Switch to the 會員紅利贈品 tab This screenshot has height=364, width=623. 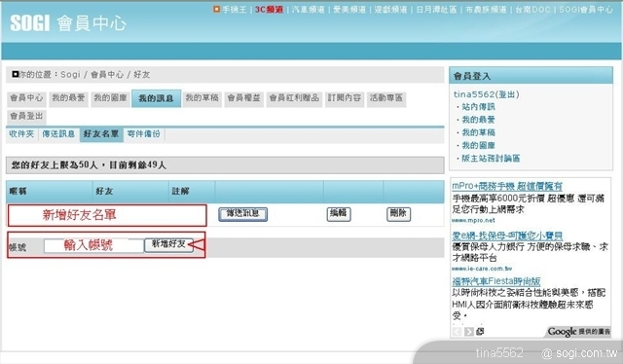point(294,98)
